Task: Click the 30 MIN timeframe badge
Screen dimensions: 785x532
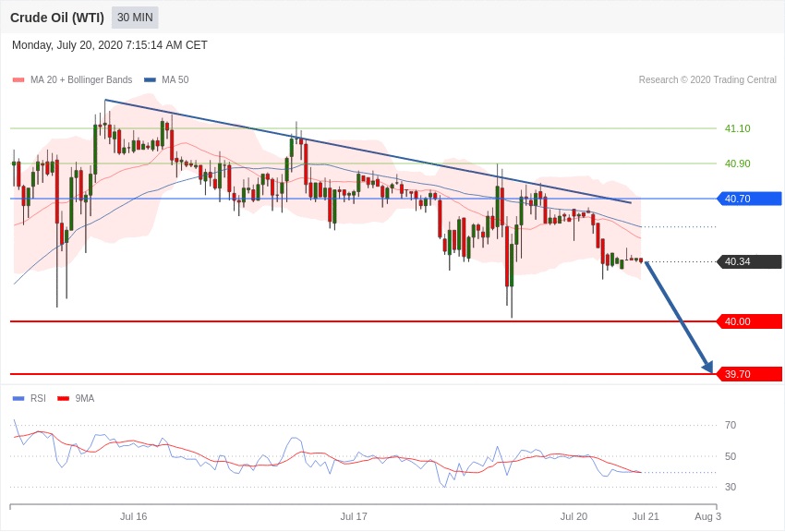Action: click(x=135, y=18)
